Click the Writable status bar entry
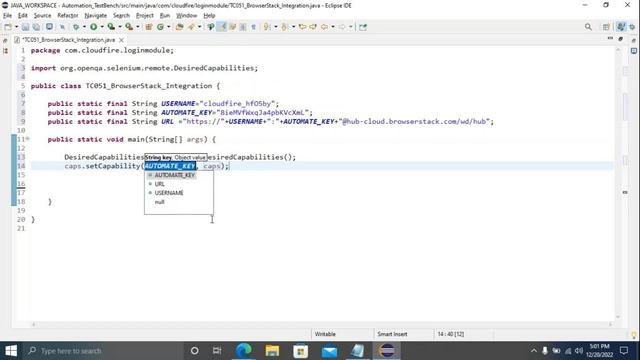The height and width of the screenshot is (360, 640). tap(325, 334)
